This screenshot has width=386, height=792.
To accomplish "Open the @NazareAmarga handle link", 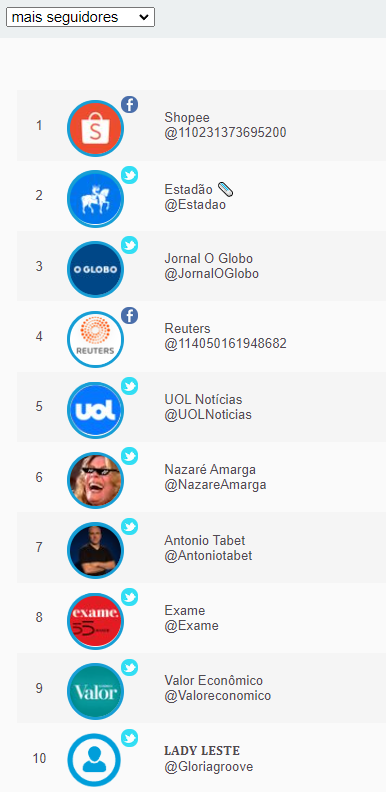I will [215, 485].
